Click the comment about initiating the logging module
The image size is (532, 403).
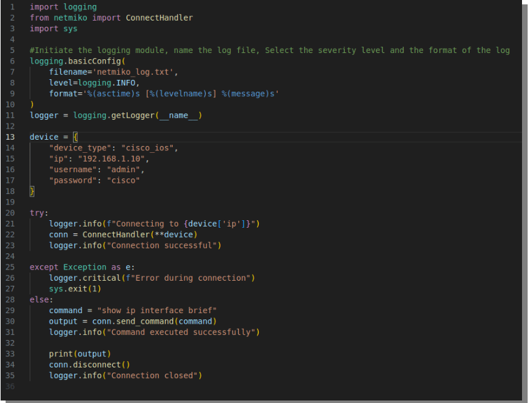coord(269,50)
